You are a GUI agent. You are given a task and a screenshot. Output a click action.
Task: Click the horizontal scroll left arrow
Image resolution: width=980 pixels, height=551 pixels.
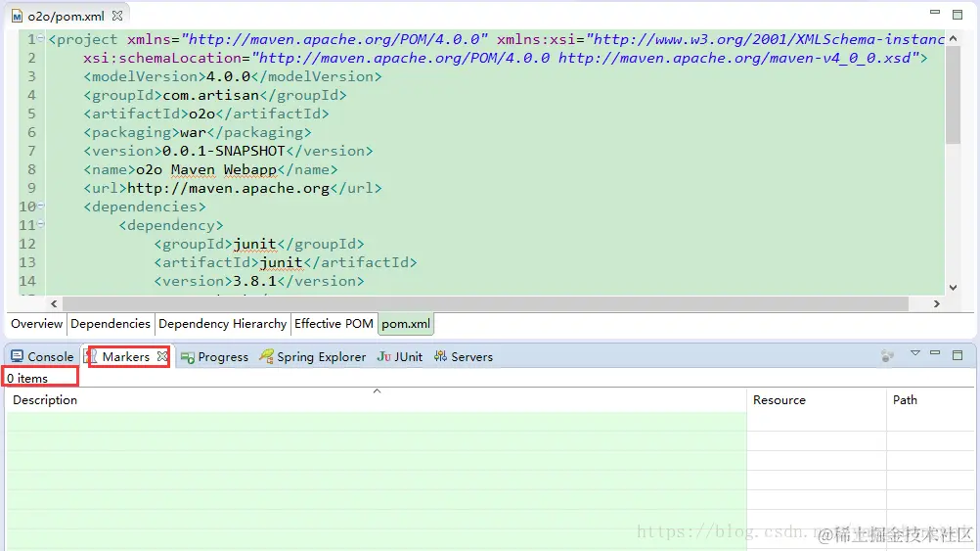pos(54,303)
